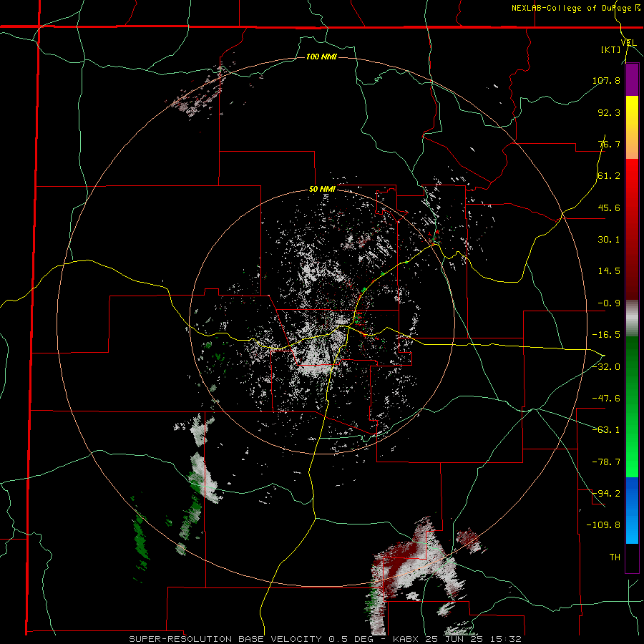Click the 14.5 legend value

(x=609, y=271)
